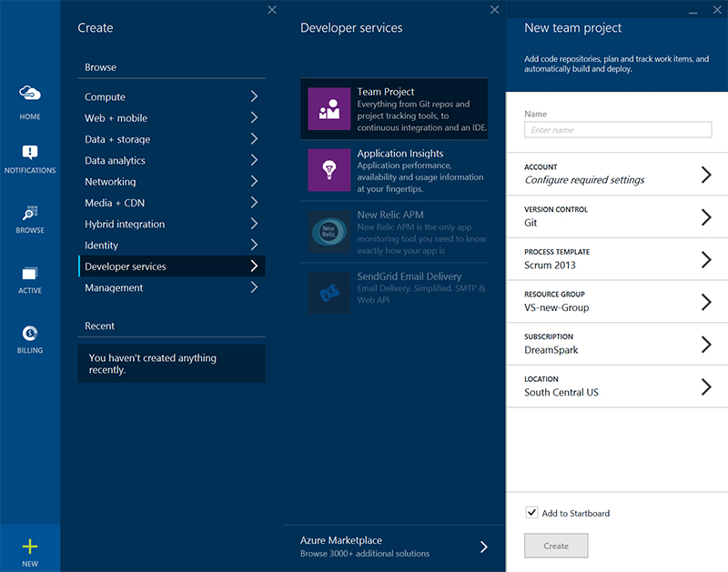Viewport: 728px width, 572px height.
Task: Open the Team Project title
Action: 385,92
